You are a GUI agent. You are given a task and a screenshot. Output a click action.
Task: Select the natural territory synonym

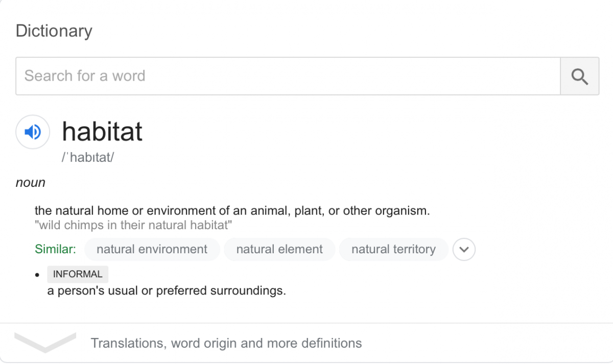click(393, 249)
